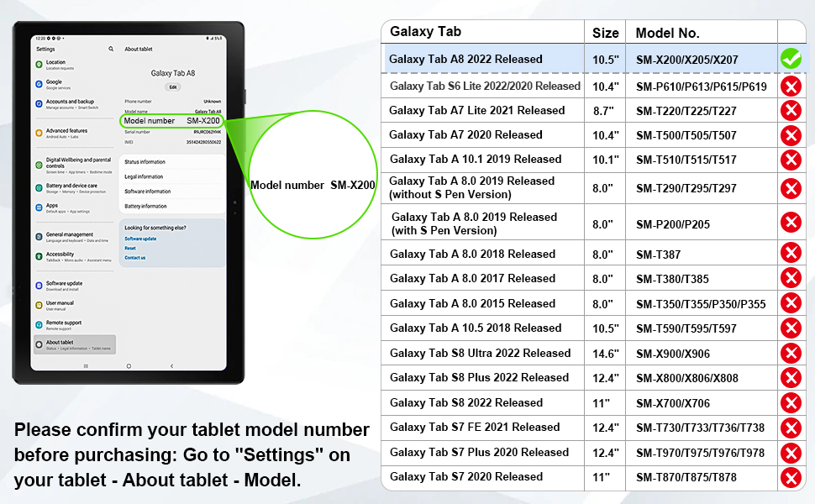
Task: Click the red X for Tab S7 FE
Action: (x=791, y=428)
